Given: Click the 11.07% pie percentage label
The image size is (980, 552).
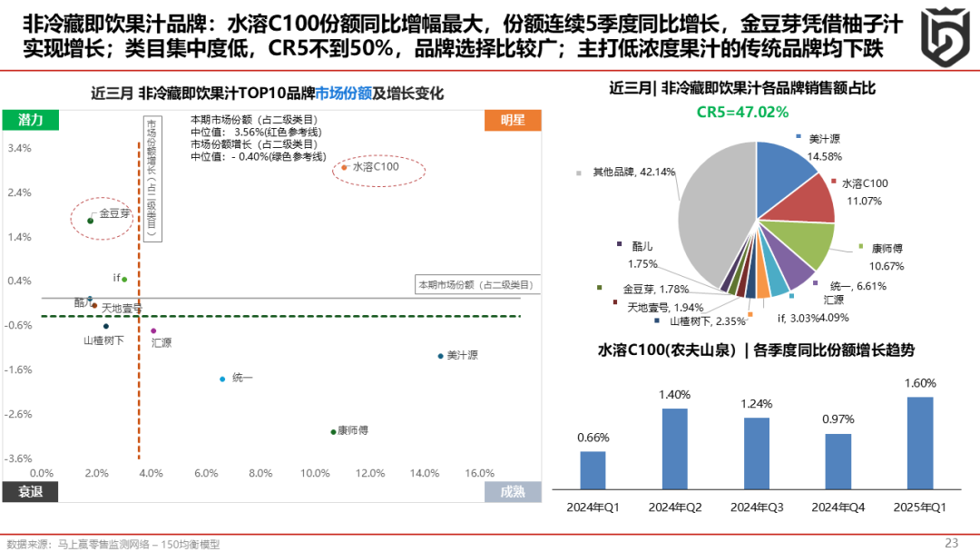Looking at the screenshot, I should click(x=865, y=202).
